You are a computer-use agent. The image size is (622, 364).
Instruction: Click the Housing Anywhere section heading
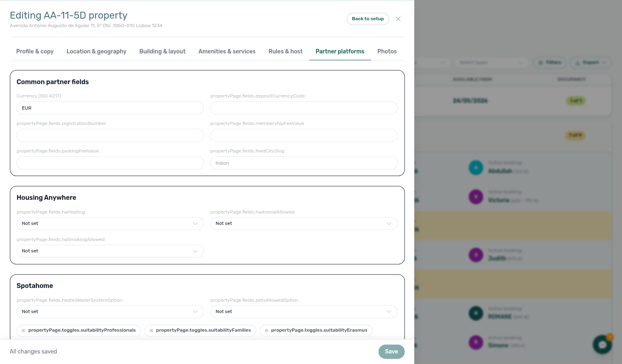click(46, 197)
